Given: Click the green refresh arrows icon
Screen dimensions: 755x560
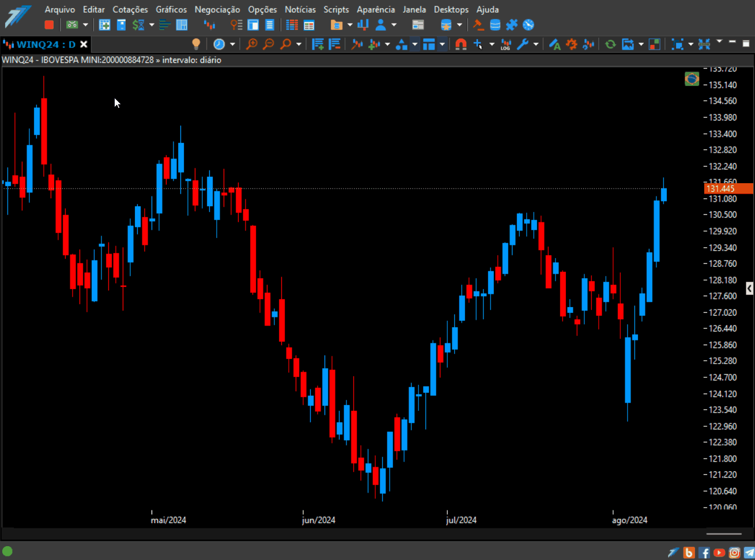Looking at the screenshot, I should pos(610,44).
